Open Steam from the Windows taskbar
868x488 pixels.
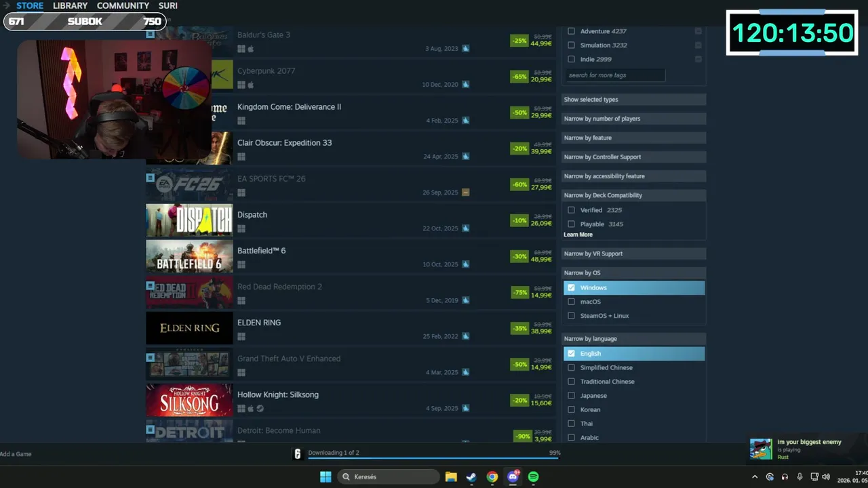click(471, 477)
